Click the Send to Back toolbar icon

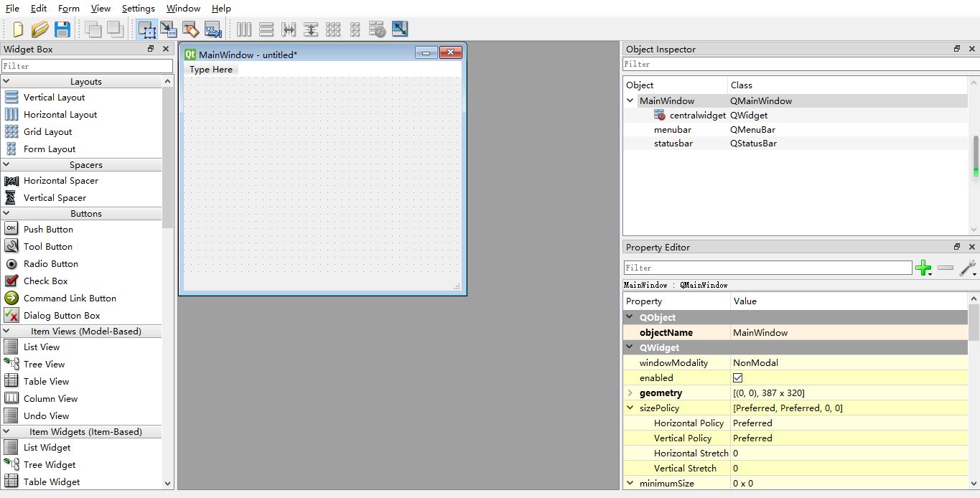pos(93,29)
